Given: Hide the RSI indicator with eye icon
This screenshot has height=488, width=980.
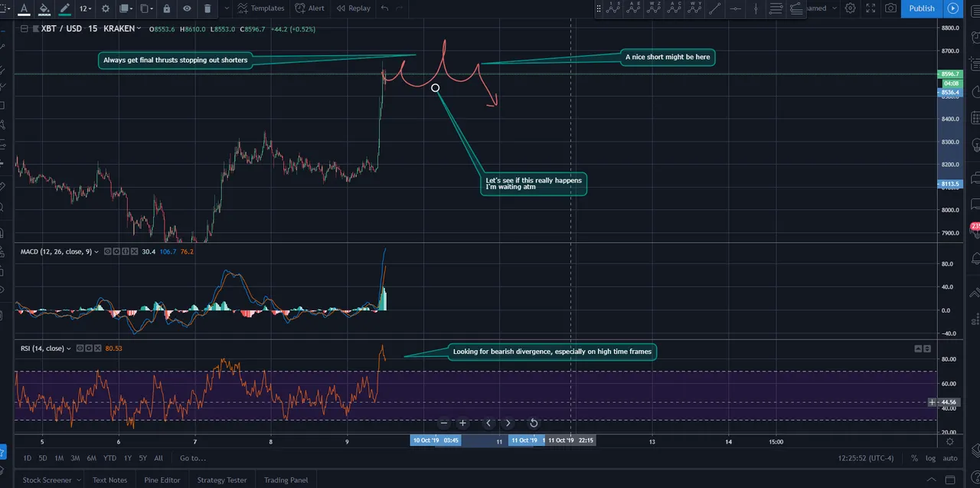Looking at the screenshot, I should [79, 349].
